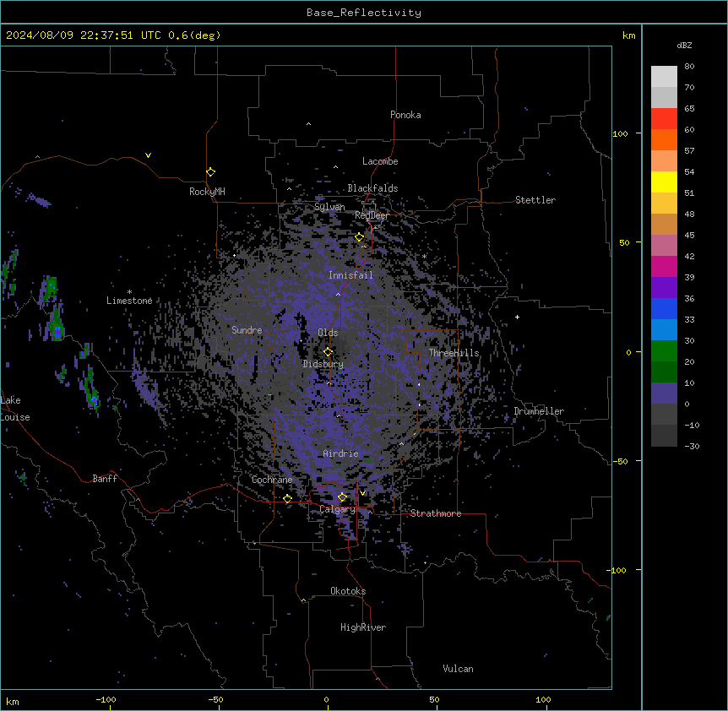Click the Sylvan label

[x=329, y=207]
